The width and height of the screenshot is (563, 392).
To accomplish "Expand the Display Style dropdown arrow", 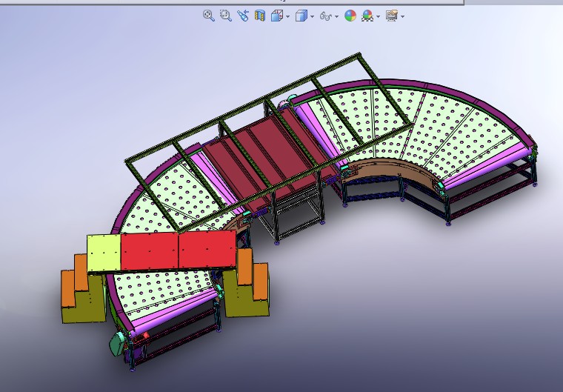I will [x=312, y=16].
